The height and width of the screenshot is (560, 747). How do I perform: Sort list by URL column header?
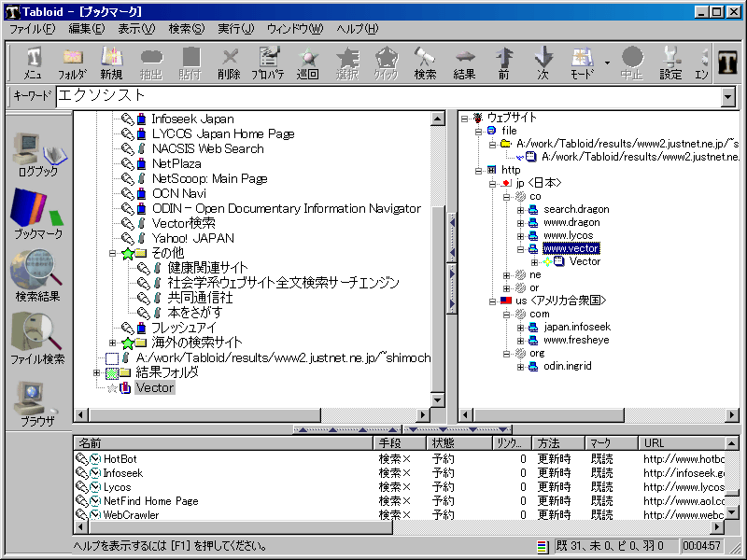[682, 443]
